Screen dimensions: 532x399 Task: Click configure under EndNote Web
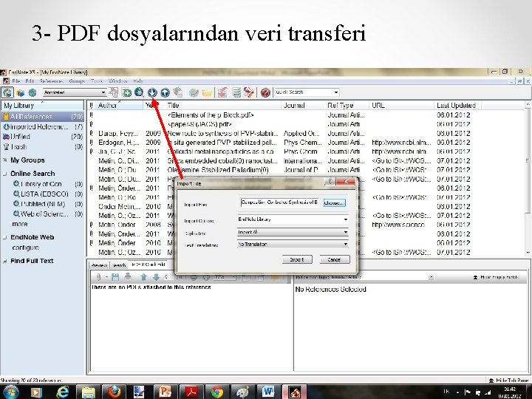pos(25,248)
